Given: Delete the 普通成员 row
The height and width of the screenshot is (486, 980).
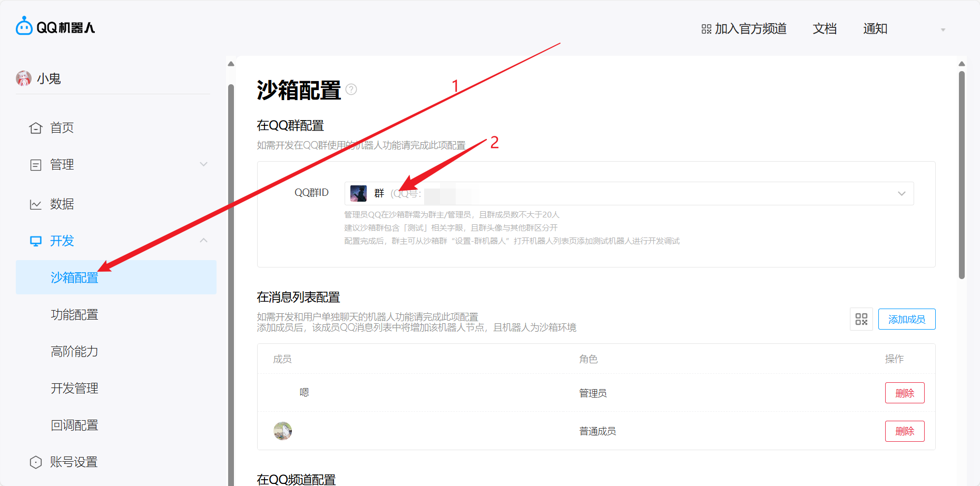Looking at the screenshot, I should (x=905, y=431).
